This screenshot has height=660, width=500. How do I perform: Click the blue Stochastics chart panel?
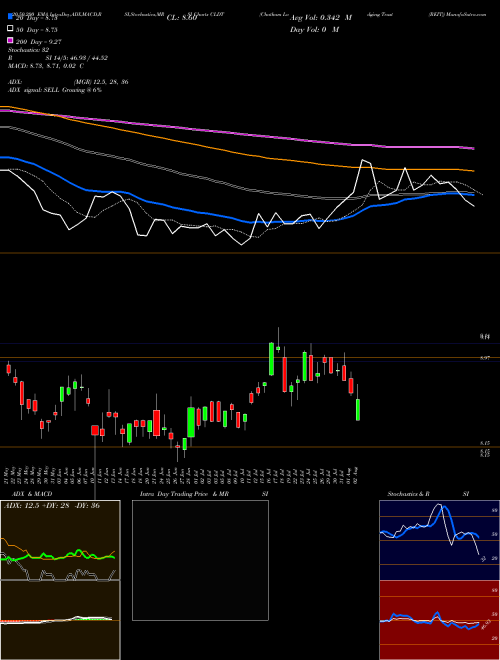439,540
